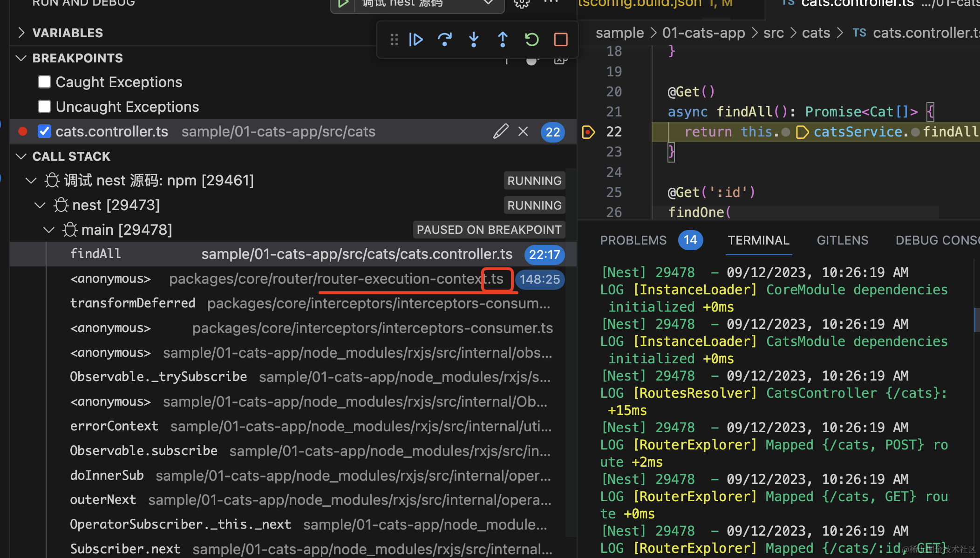Collapse the main [29478] thread

(49, 230)
